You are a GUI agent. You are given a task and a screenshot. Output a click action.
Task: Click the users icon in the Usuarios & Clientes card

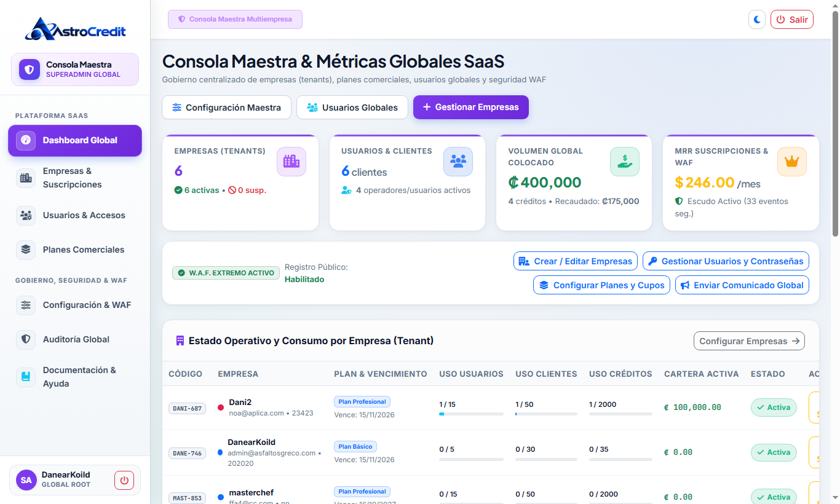(x=458, y=162)
